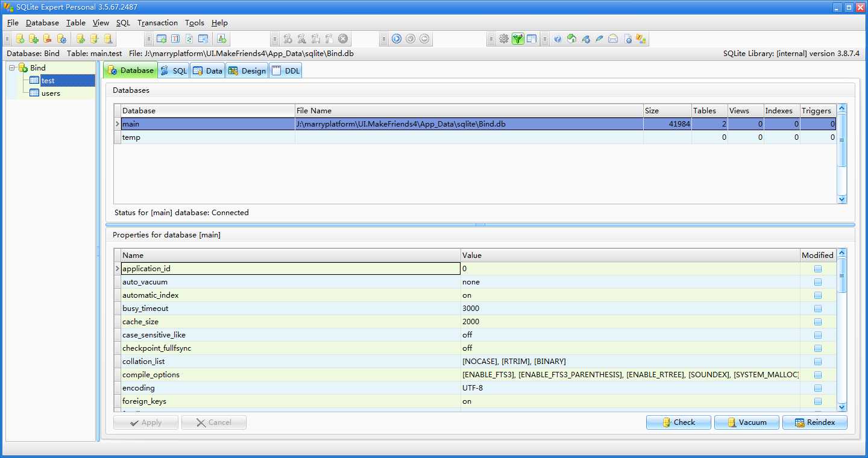Click the cache_size value 2000
This screenshot has width=868, height=458.
(x=471, y=322)
